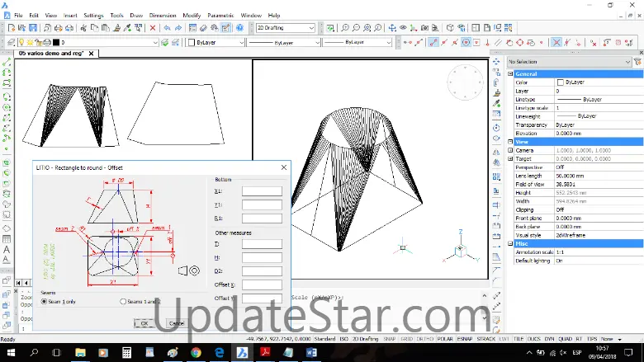The width and height of the screenshot is (644, 362).
Task: Click the Perpendicular snap icon
Action: [x=487, y=42]
